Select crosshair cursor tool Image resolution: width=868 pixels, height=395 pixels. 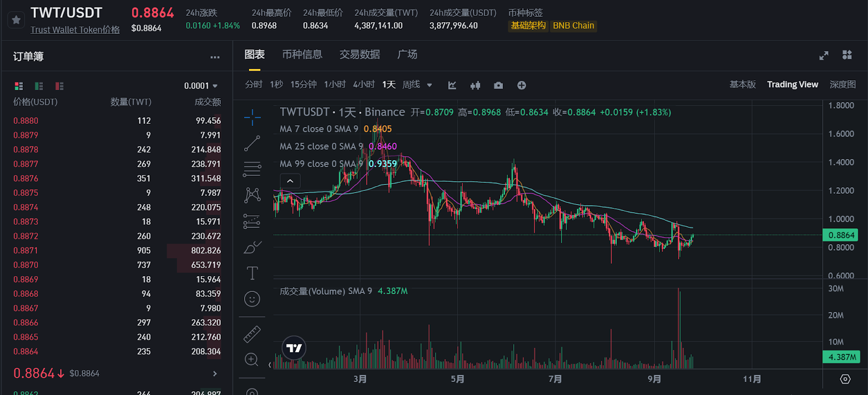click(x=252, y=117)
